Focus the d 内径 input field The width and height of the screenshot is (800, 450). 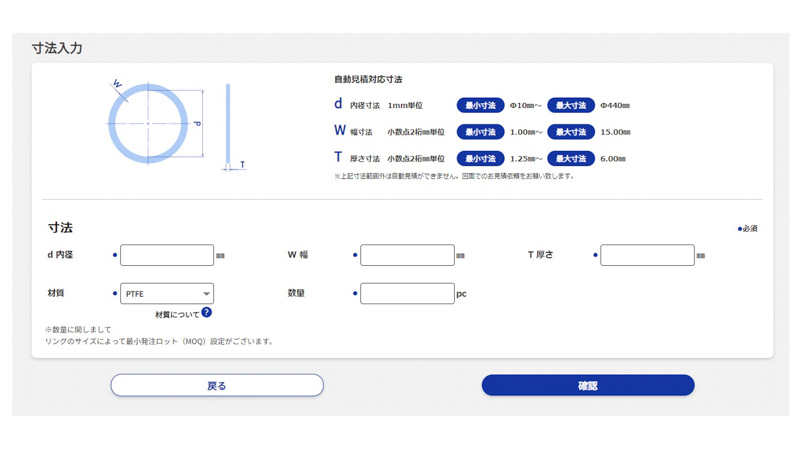pyautogui.click(x=167, y=255)
